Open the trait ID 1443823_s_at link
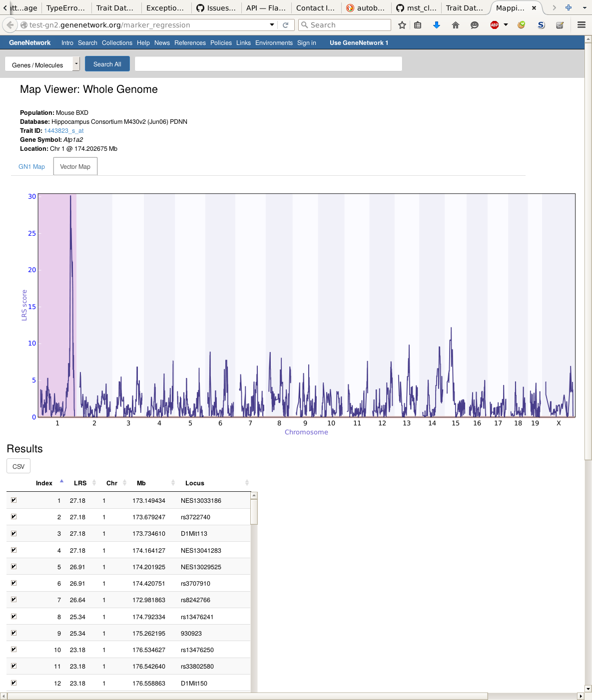 (x=63, y=131)
